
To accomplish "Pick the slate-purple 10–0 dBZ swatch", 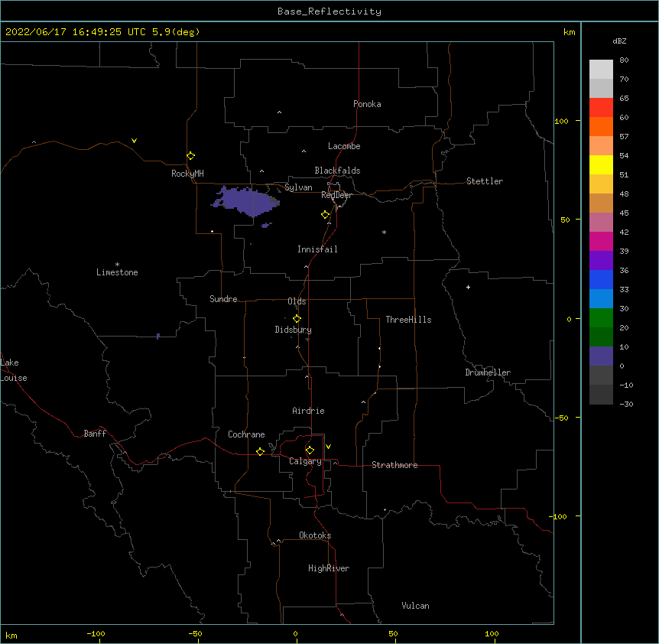I will point(601,356).
